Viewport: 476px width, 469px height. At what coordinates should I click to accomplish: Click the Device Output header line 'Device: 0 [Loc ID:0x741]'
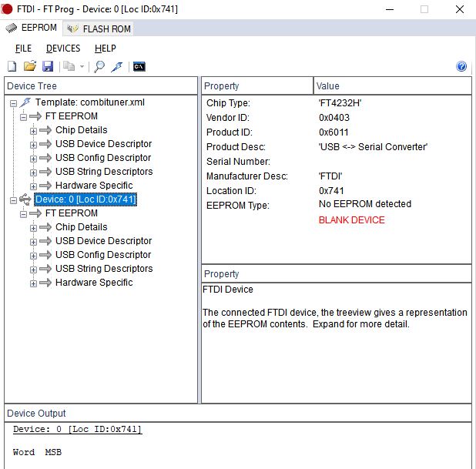coord(78,429)
